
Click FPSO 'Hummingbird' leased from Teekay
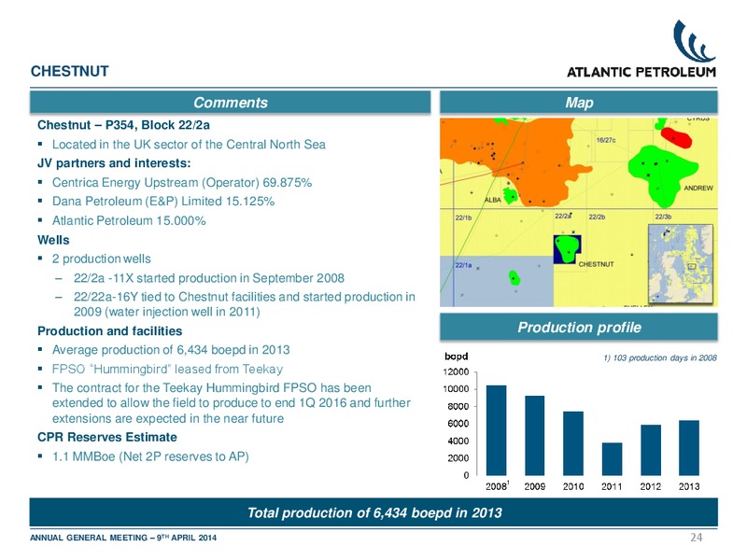[x=167, y=369]
